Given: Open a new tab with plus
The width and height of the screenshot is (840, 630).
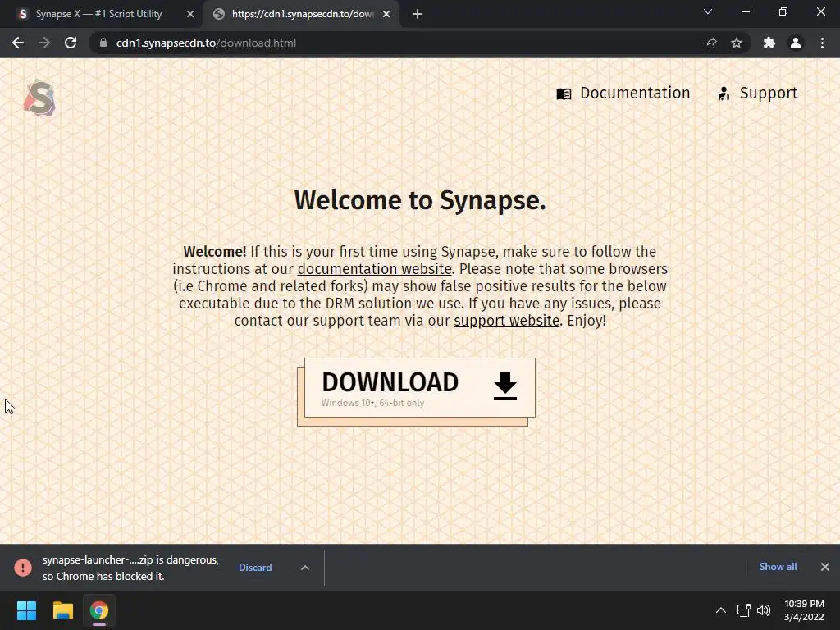Looking at the screenshot, I should coord(418,14).
